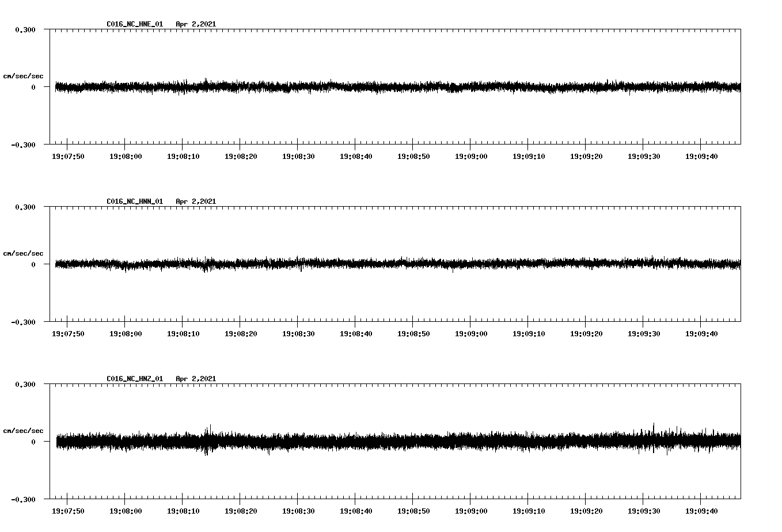The height and width of the screenshot is (532, 782).
Task: Click the C016_NC_HNE_01 channel label
Action: pyautogui.click(x=134, y=24)
